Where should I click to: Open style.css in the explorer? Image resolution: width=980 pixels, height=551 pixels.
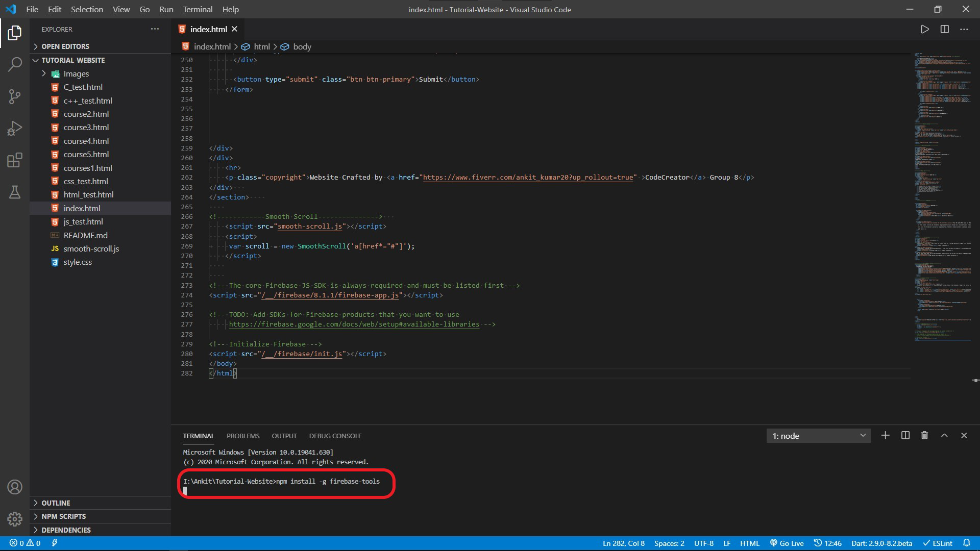point(78,262)
